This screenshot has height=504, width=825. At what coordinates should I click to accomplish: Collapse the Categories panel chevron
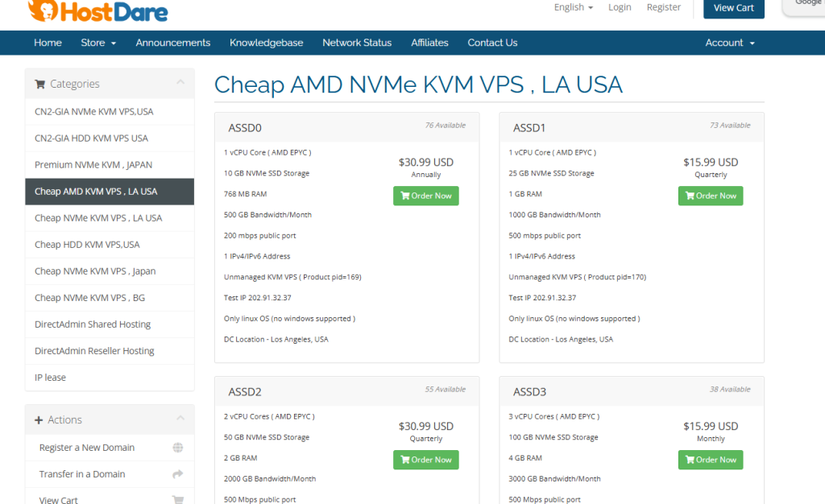(x=180, y=82)
